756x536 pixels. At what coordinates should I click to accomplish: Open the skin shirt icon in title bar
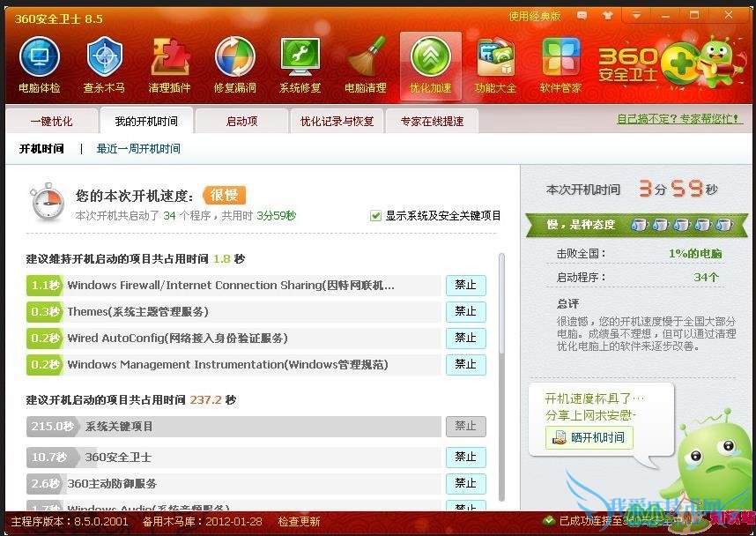tap(607, 16)
